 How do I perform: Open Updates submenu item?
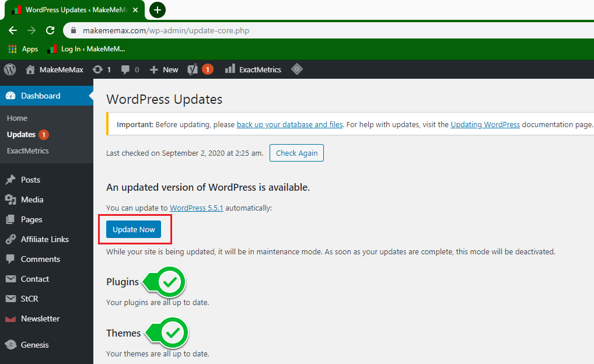point(21,135)
